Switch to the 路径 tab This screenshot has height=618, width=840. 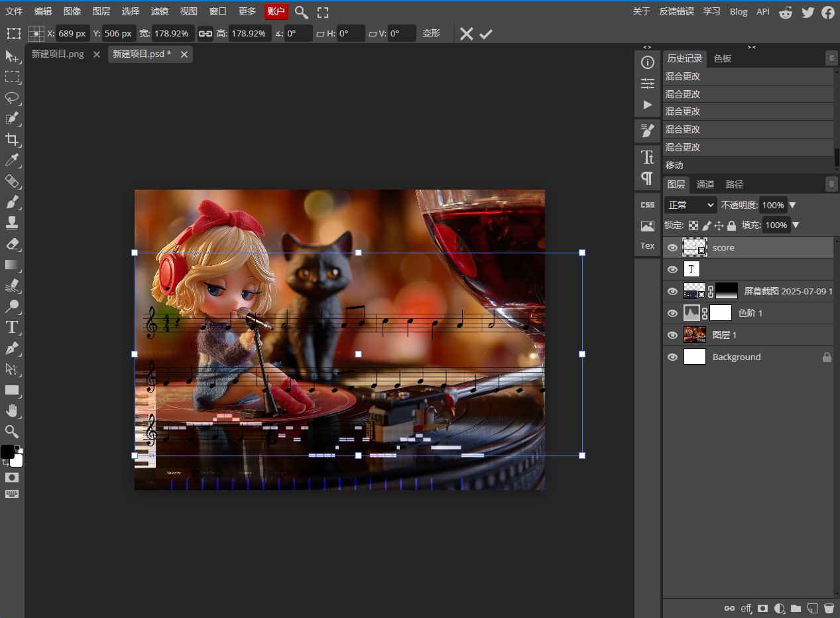click(x=735, y=184)
